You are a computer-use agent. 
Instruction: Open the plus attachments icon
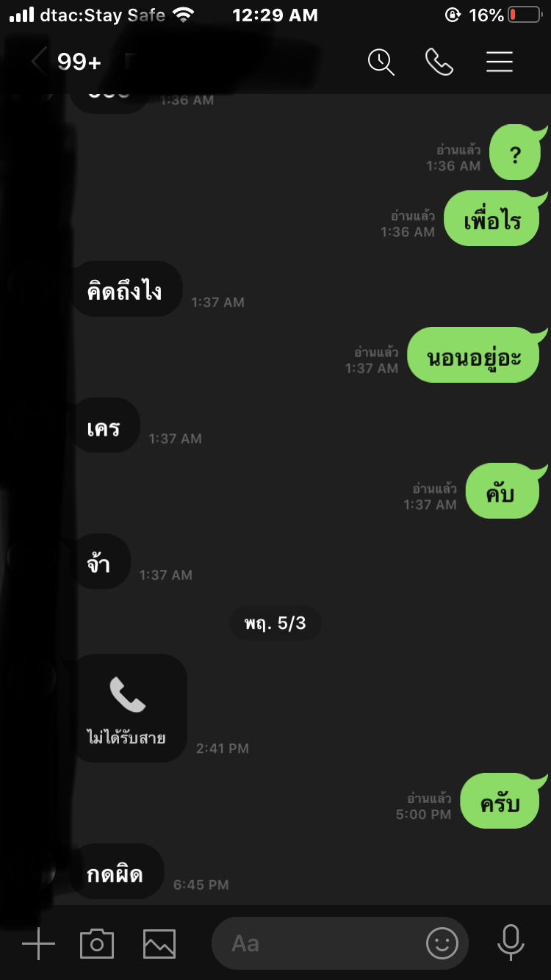click(38, 943)
